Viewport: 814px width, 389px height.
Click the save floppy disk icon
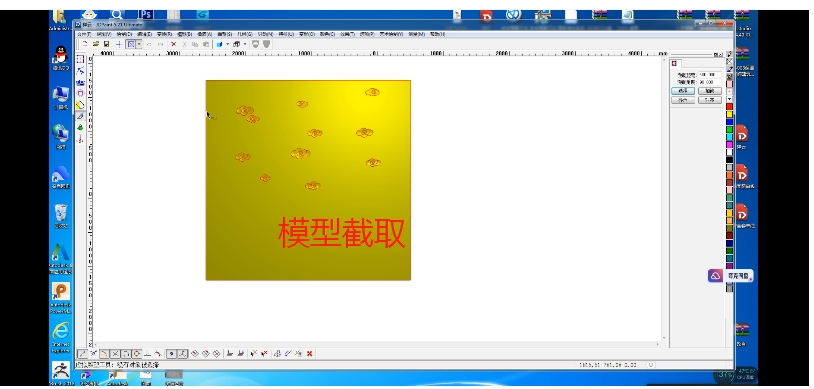coord(106,45)
